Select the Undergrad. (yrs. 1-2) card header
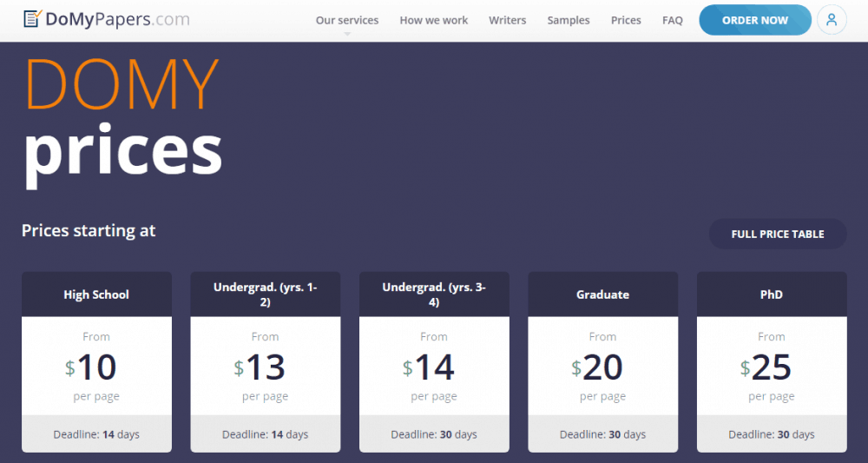 (265, 294)
